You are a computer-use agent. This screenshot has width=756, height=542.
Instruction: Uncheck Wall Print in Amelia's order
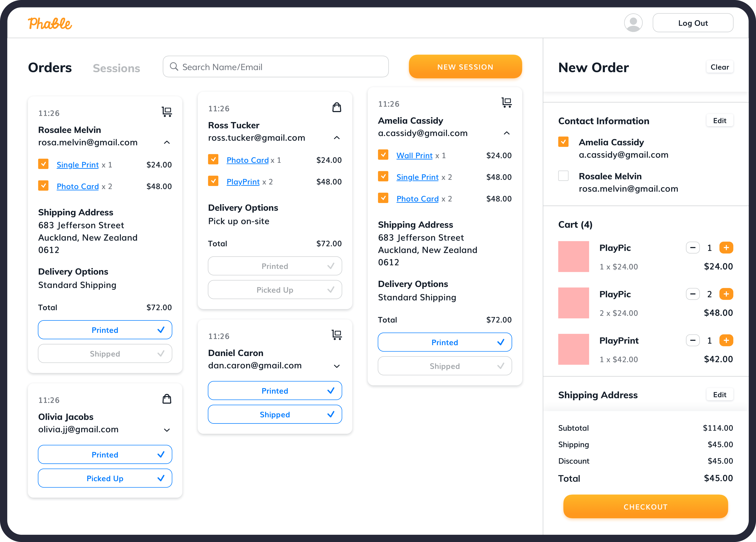383,155
